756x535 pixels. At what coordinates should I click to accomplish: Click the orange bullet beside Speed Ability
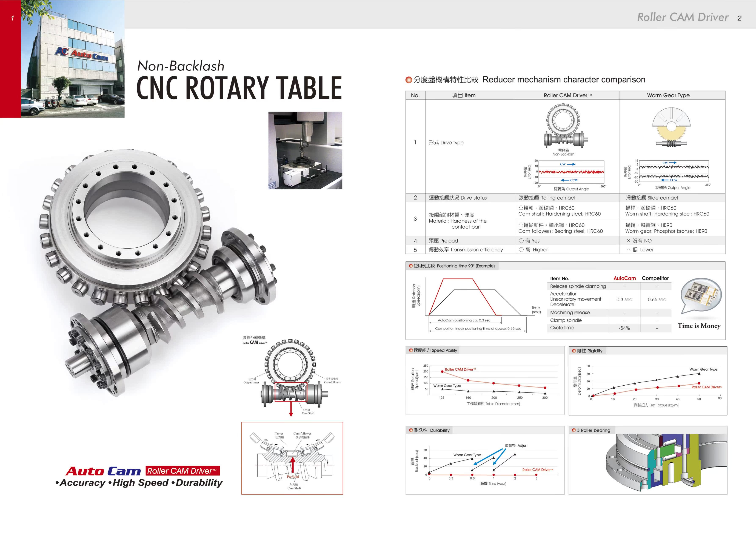(x=411, y=350)
